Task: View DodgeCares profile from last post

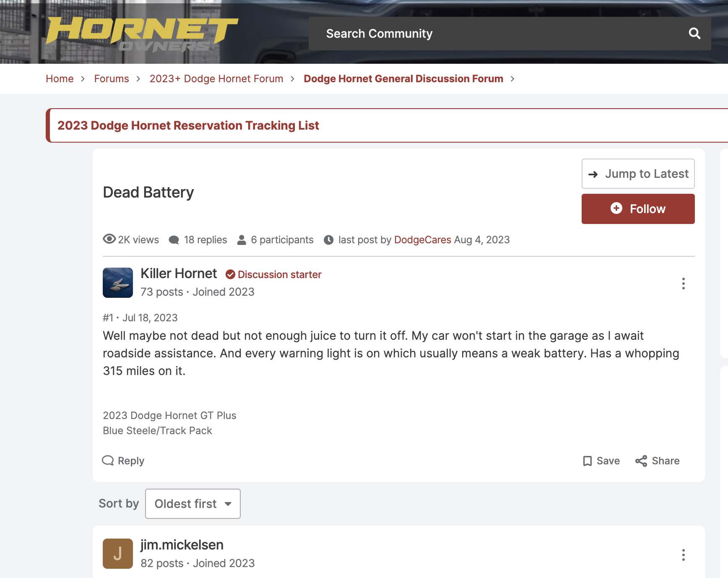Action: (423, 240)
